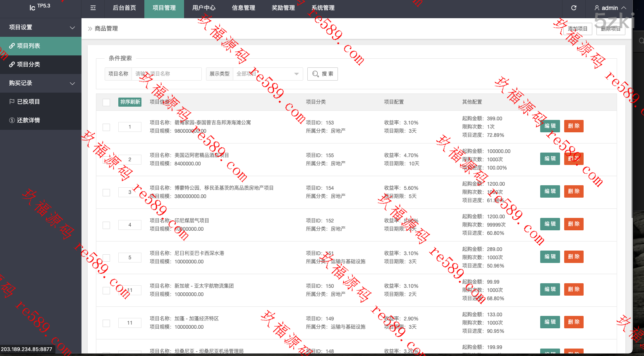Click the link icon beside 项目列表

click(12, 46)
